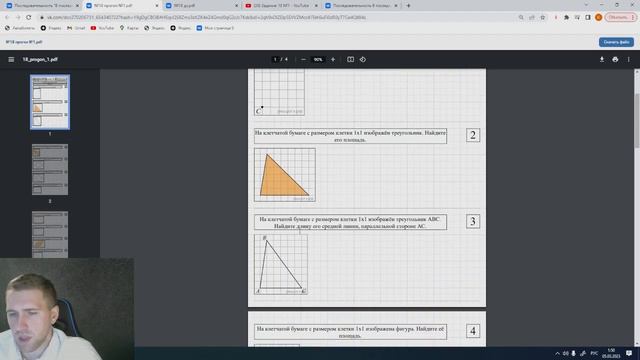This screenshot has height=360, width=640.
Task: Share this page via the share icon
Action: coord(532,18)
